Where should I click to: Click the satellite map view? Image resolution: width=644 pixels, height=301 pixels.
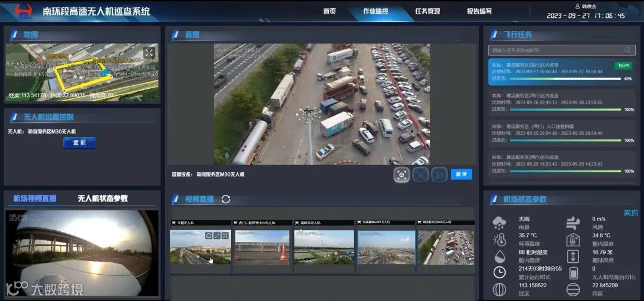pyautogui.click(x=82, y=73)
